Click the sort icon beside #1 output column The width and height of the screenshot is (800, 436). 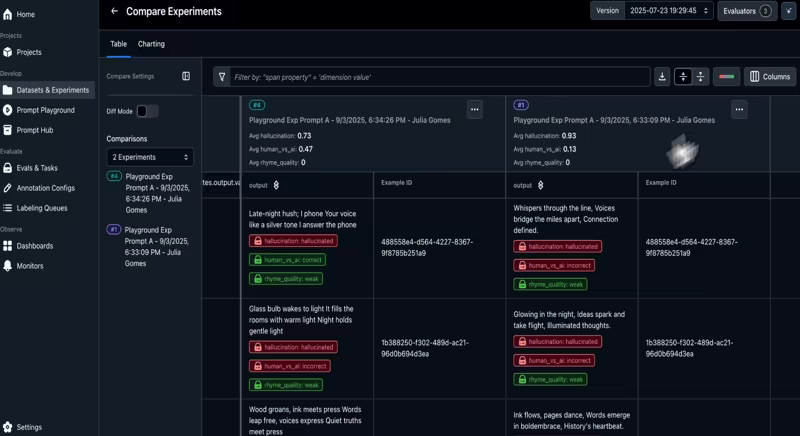[x=540, y=185]
